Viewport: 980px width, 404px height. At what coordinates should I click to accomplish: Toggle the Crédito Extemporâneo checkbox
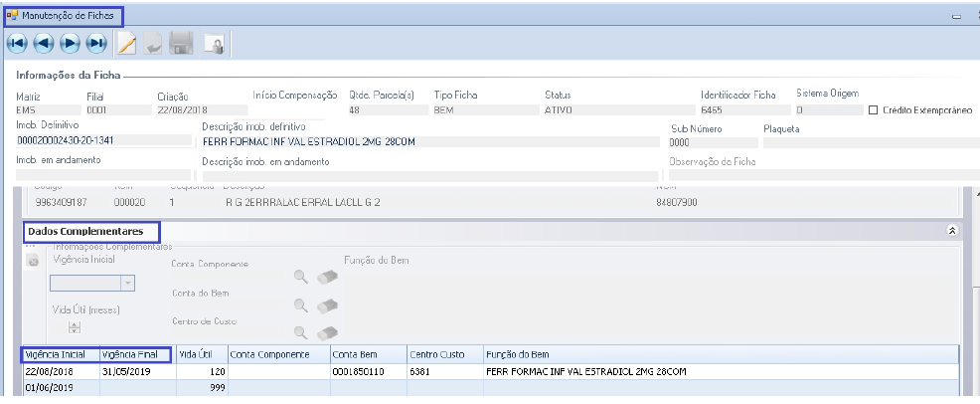pos(874,110)
